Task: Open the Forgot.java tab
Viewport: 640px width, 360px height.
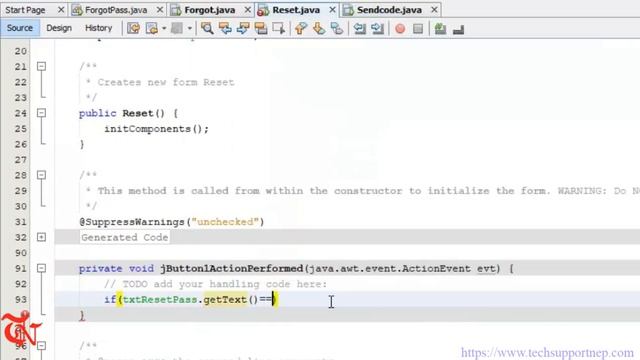Action: pos(210,10)
